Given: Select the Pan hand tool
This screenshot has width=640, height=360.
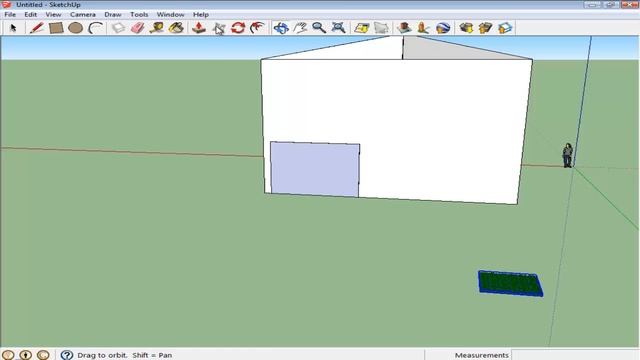Looking at the screenshot, I should 300,28.
